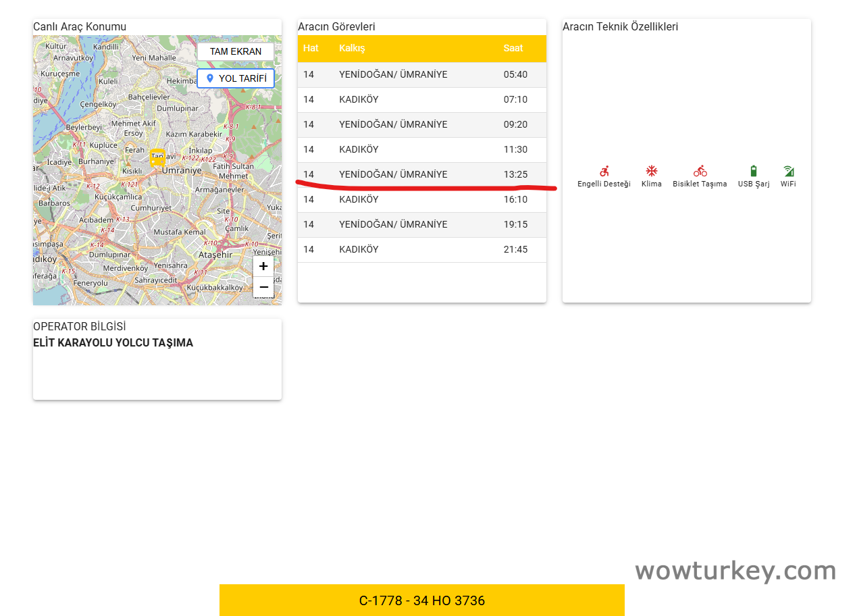
Task: Select the WiFi signal icon
Action: (x=787, y=172)
